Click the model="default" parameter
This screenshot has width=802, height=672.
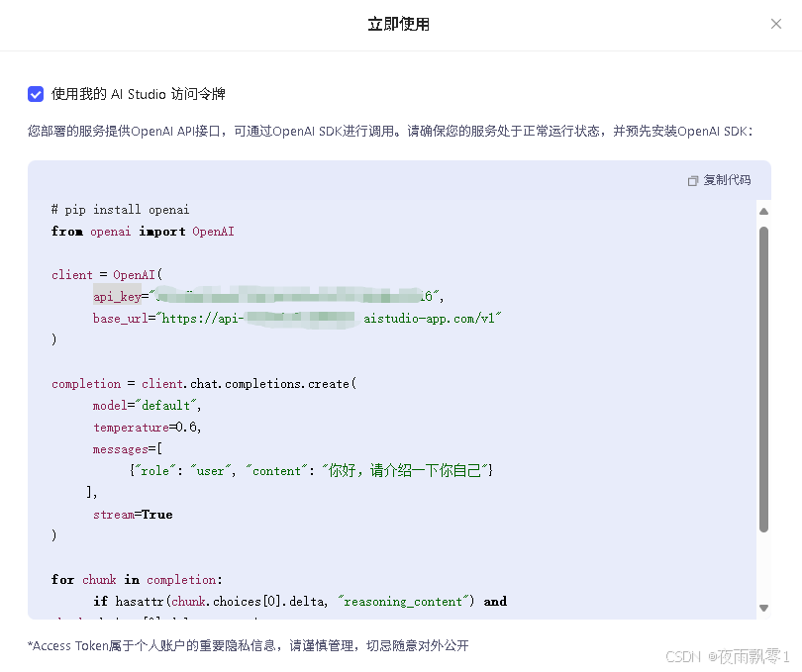click(x=147, y=405)
